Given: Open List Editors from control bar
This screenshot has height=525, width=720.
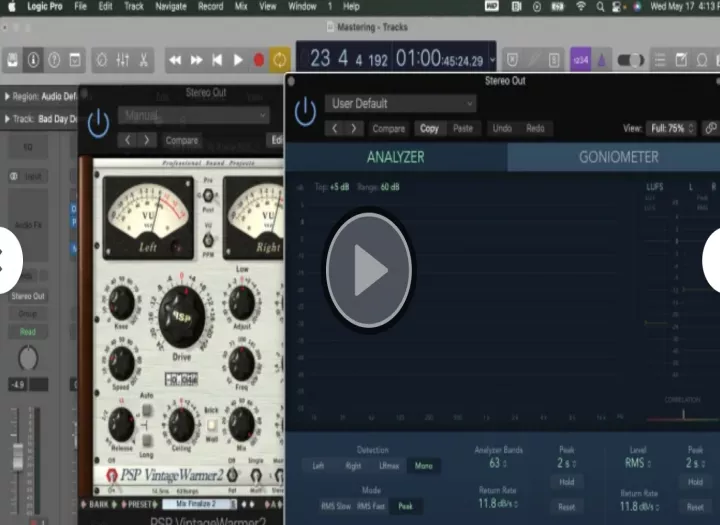Looking at the screenshot, I should pyautogui.click(x=660, y=60).
